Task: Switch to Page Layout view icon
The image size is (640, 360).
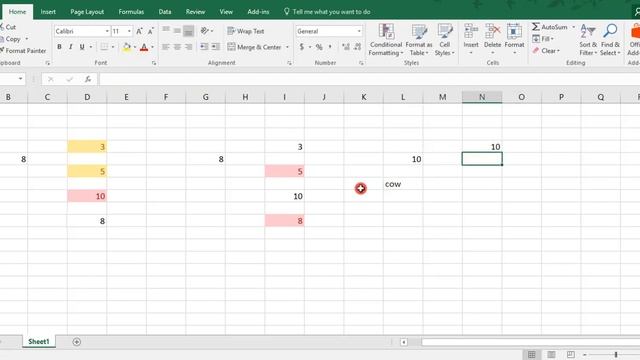Action: click(551, 354)
